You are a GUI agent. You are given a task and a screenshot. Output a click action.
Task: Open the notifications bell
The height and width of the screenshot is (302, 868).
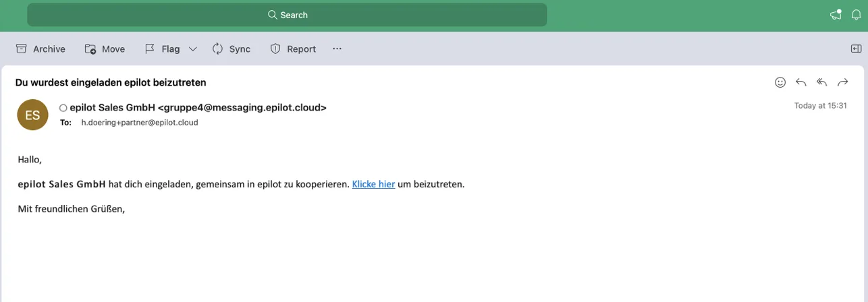click(x=856, y=15)
